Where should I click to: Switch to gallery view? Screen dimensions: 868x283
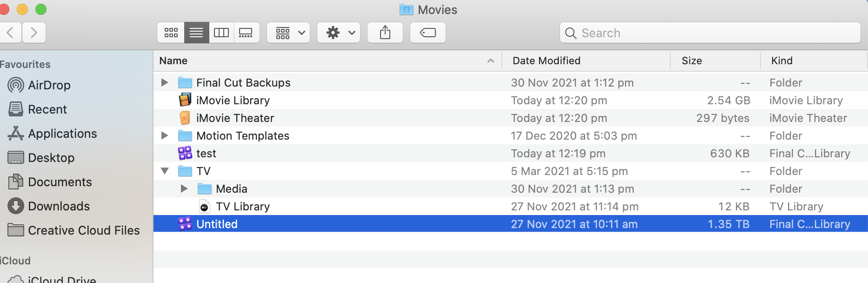click(x=246, y=33)
